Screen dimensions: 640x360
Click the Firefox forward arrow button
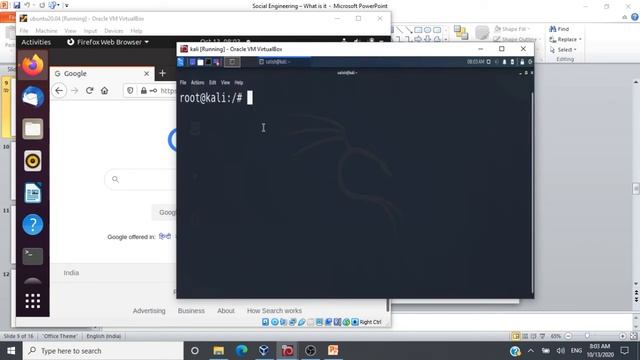point(74,91)
